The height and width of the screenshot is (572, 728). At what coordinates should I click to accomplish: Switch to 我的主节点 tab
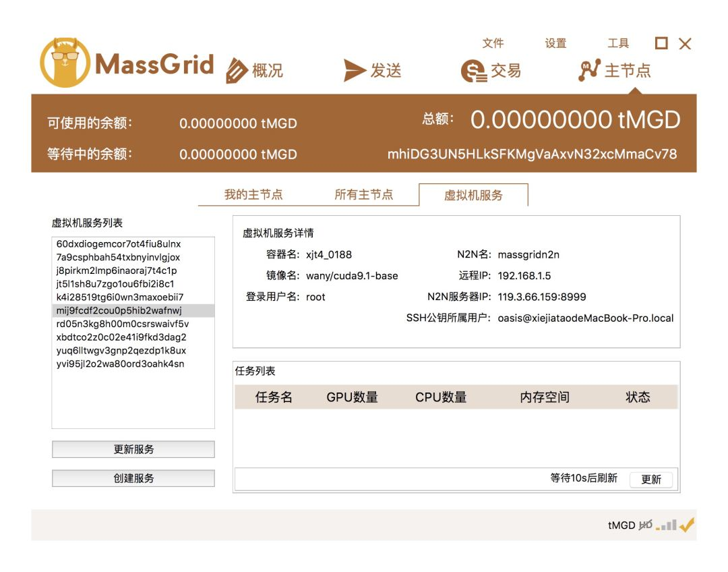253,194
